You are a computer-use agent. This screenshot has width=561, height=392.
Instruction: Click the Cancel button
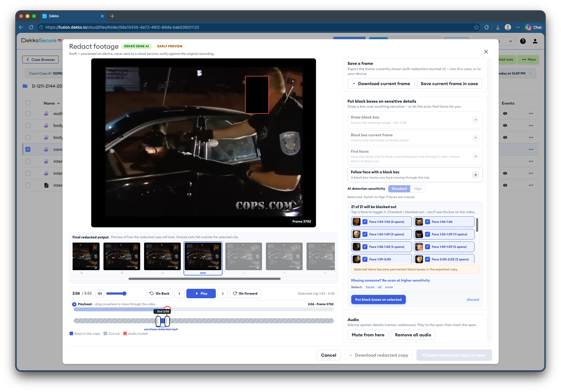point(328,355)
